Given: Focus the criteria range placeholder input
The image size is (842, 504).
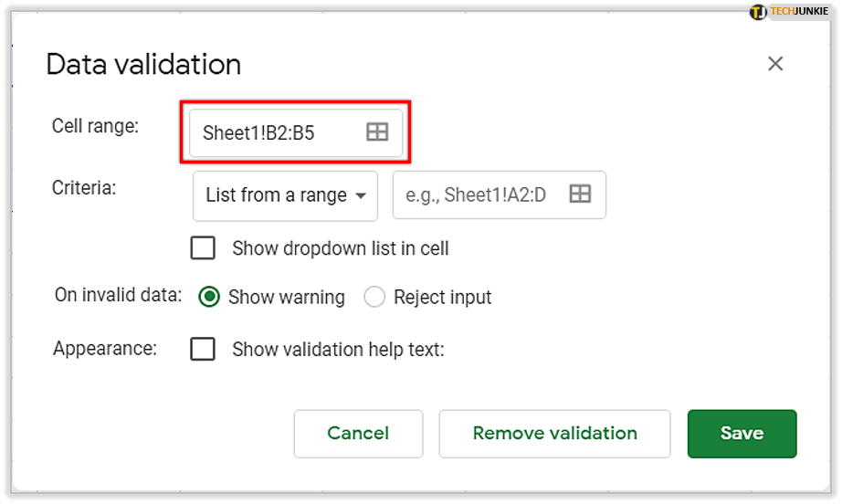Looking at the screenshot, I should (477, 195).
